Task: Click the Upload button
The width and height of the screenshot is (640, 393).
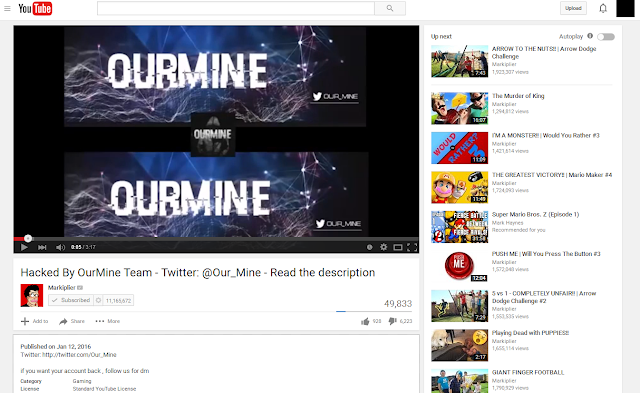Action: click(x=573, y=8)
